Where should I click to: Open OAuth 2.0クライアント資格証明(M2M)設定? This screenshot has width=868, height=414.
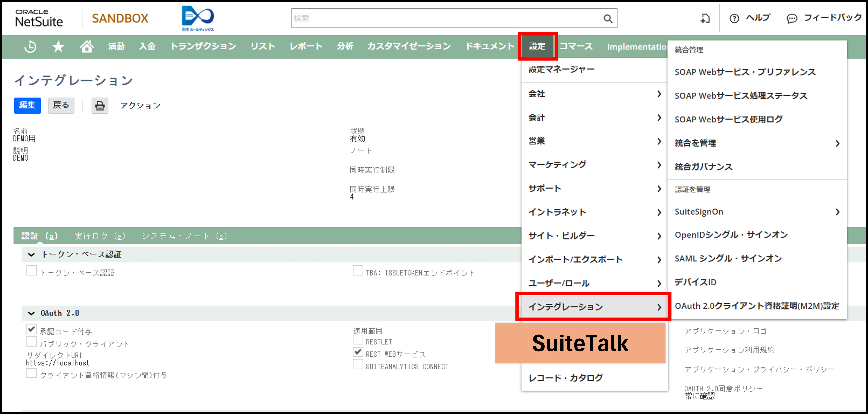(x=757, y=306)
